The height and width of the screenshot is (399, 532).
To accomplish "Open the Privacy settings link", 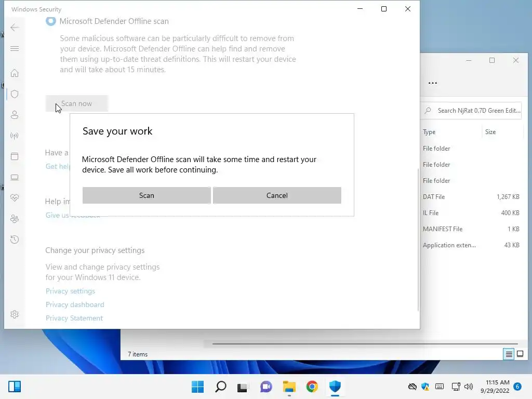I will point(70,291).
